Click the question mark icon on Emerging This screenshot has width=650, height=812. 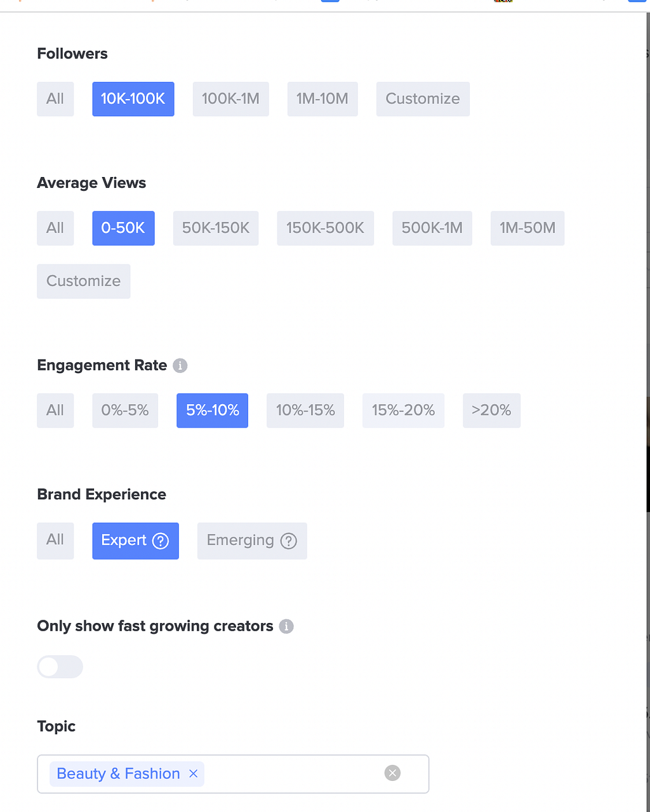pos(289,541)
